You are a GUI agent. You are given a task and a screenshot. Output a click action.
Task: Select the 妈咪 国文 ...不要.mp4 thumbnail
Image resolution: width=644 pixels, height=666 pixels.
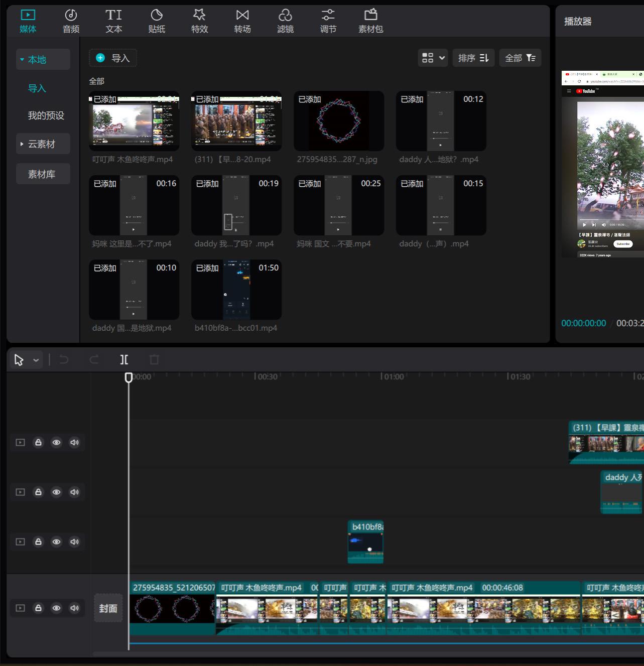339,205
